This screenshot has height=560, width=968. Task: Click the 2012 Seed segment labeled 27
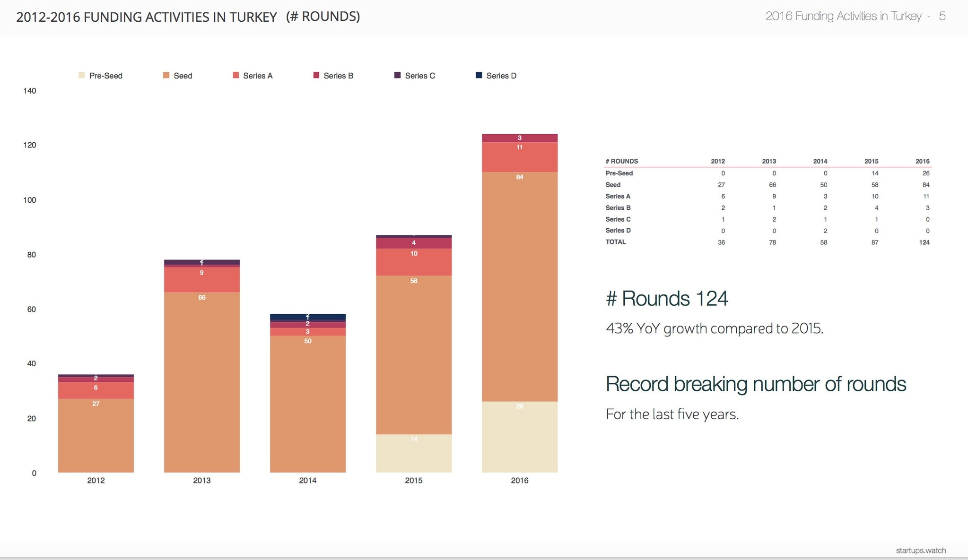(96, 435)
